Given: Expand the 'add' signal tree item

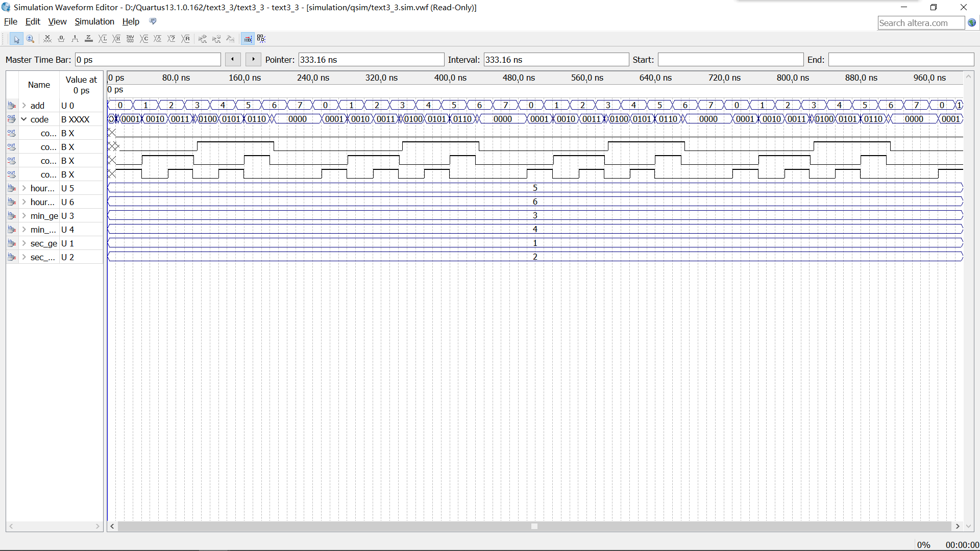Looking at the screenshot, I should click(x=23, y=105).
